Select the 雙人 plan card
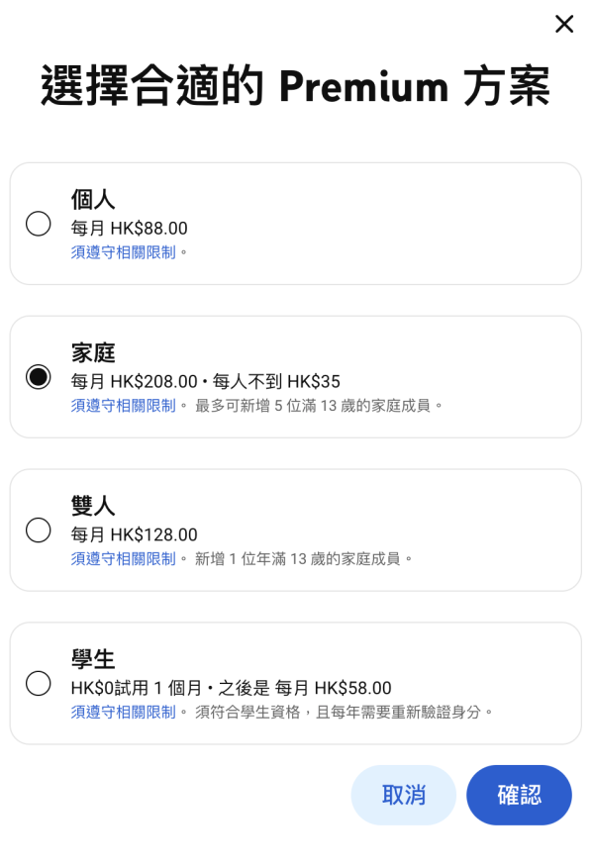 [297, 530]
